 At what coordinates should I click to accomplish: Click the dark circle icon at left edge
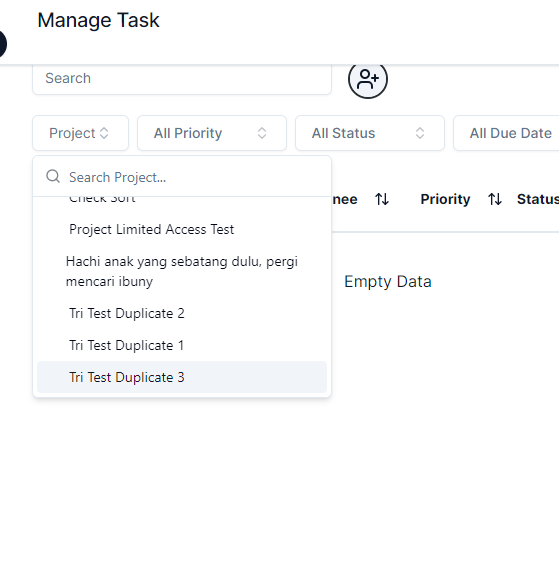(2, 44)
